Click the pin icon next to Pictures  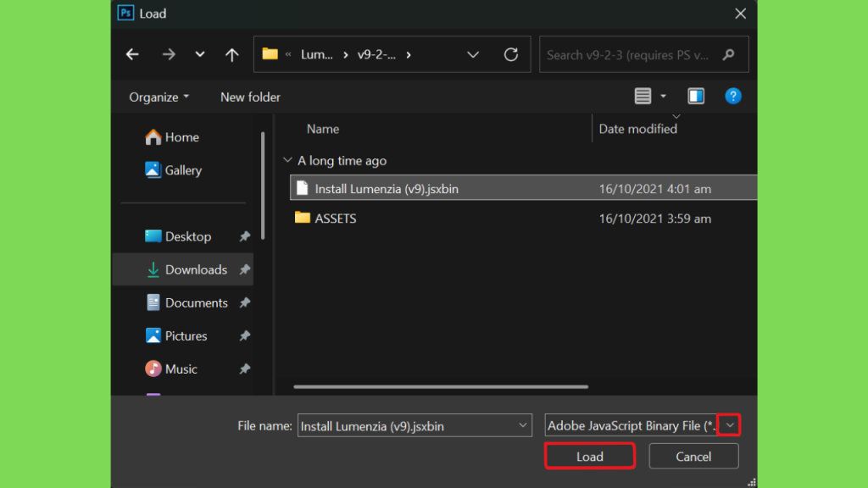(x=245, y=335)
